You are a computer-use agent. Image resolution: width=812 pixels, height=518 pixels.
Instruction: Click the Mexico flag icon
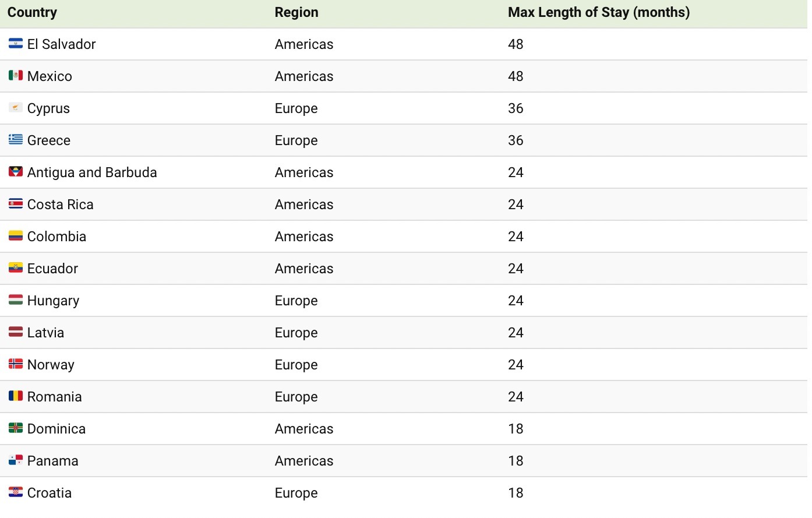pos(16,76)
